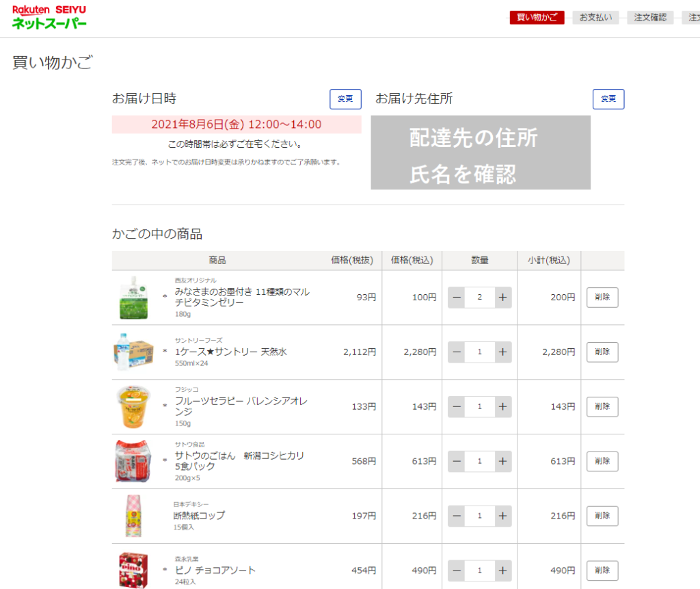The height and width of the screenshot is (589, 700).
Task: Decrease quantity of サントリー 天然水
Action: click(x=457, y=352)
